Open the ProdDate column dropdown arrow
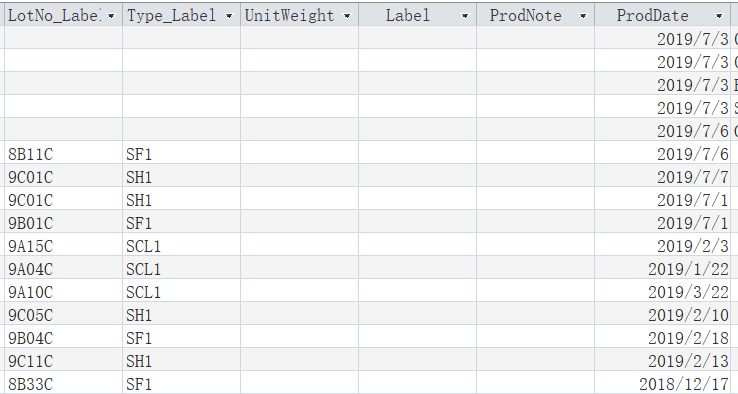The height and width of the screenshot is (394, 738). click(x=719, y=16)
